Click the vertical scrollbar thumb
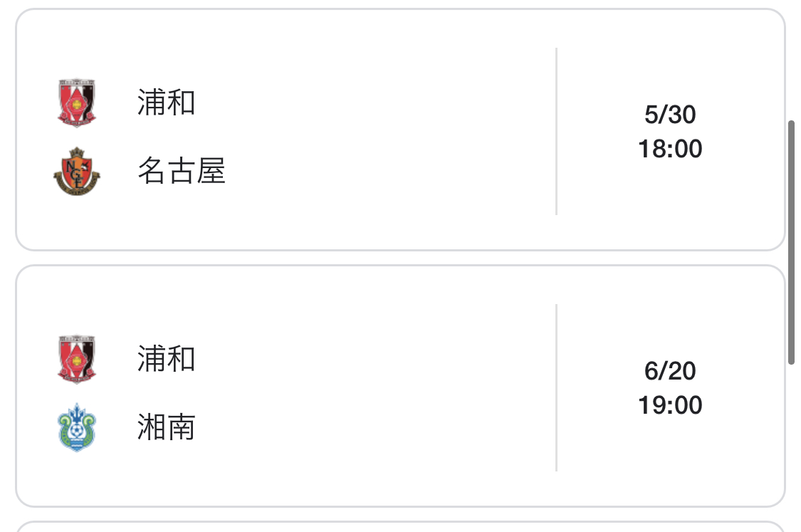The width and height of the screenshot is (801, 532). pyautogui.click(x=791, y=242)
